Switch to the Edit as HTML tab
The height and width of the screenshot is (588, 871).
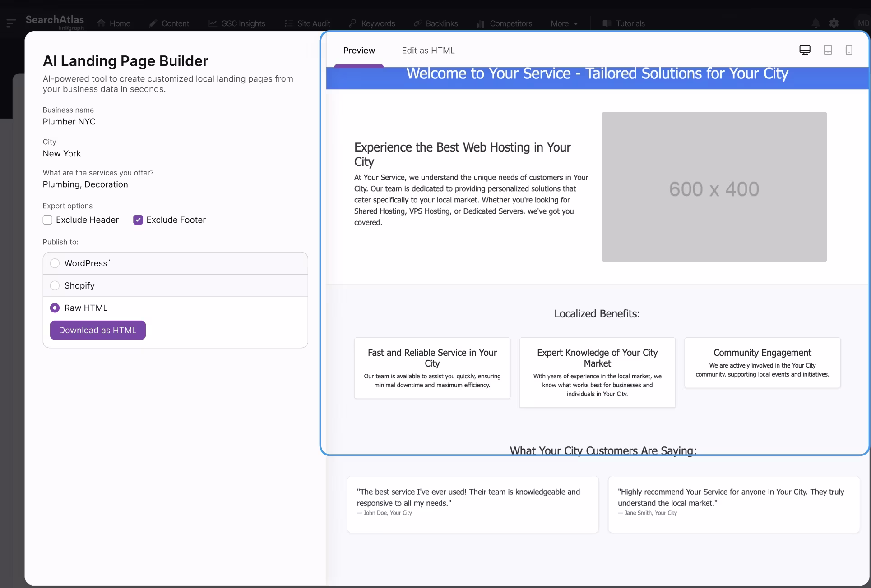[428, 50]
